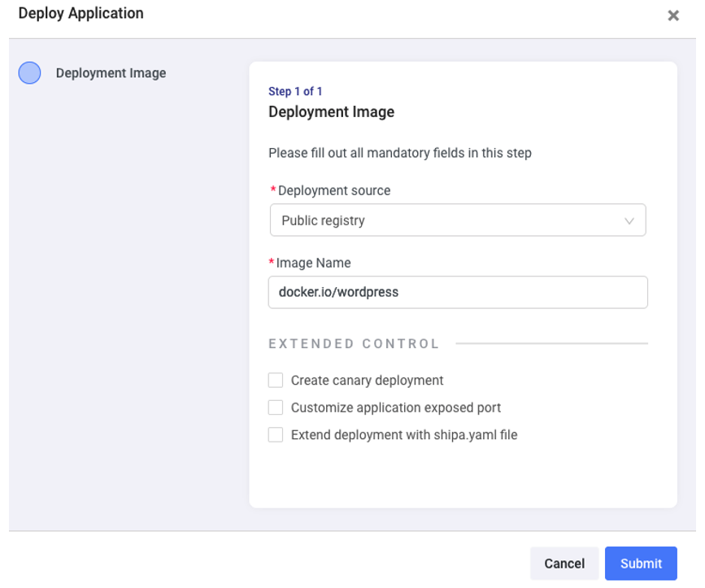
Task: Click the Create canary deployment label text
Action: (367, 380)
